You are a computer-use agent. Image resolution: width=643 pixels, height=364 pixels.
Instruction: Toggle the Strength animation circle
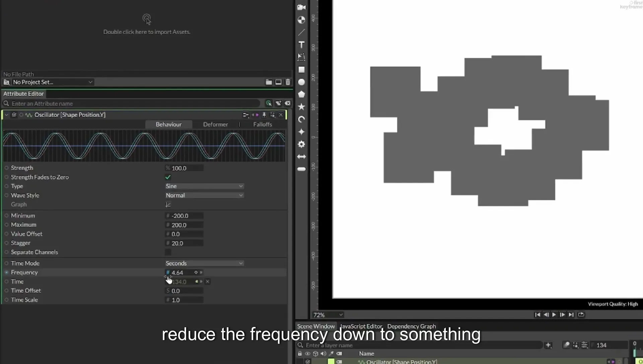coord(6,168)
